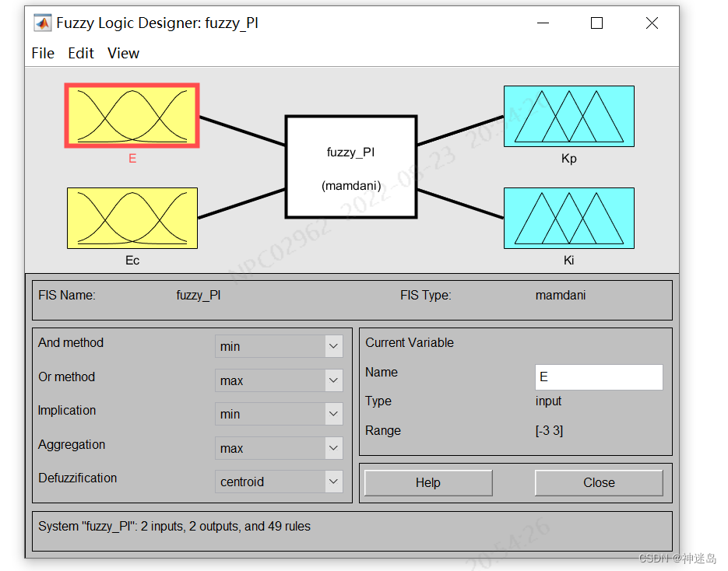Open the Implication dropdown
This screenshot has height=571, width=728.
pos(279,414)
